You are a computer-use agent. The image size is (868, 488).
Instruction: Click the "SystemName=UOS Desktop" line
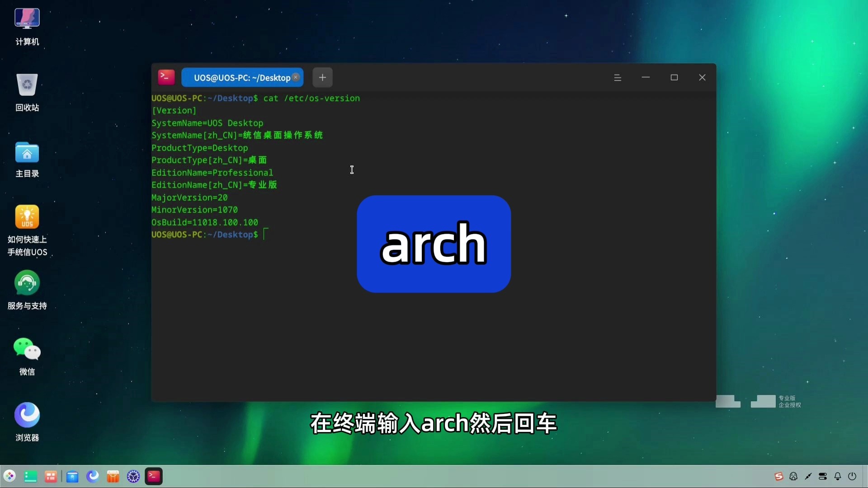click(207, 123)
